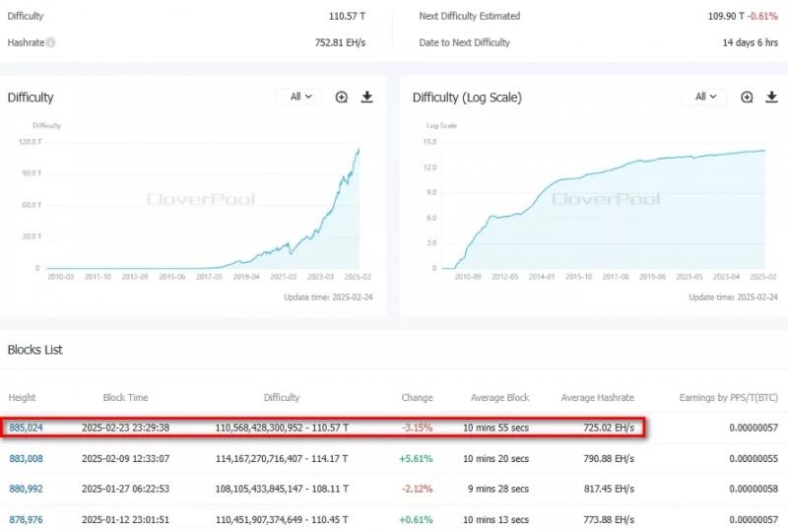788x532 pixels.
Task: Click average hashrate 773.88 EH/s
Action: click(609, 519)
